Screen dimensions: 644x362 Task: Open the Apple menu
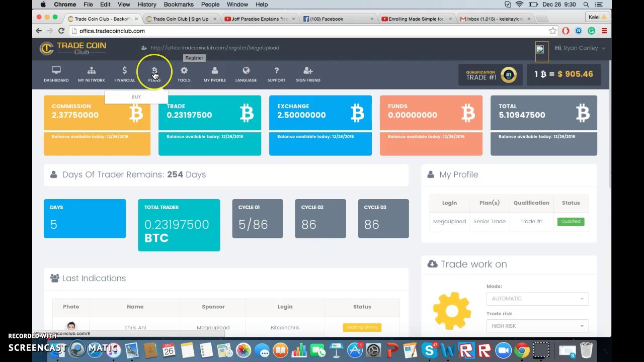[x=43, y=5]
